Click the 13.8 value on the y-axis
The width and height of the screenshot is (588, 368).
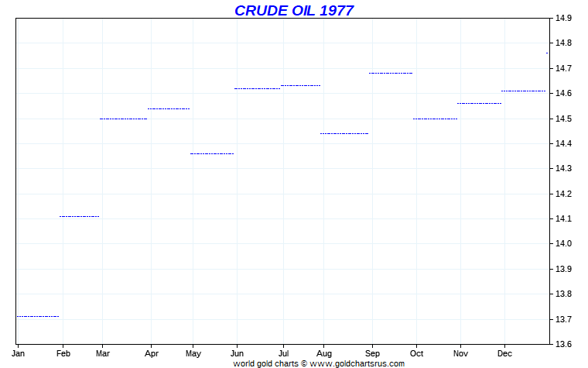click(563, 294)
